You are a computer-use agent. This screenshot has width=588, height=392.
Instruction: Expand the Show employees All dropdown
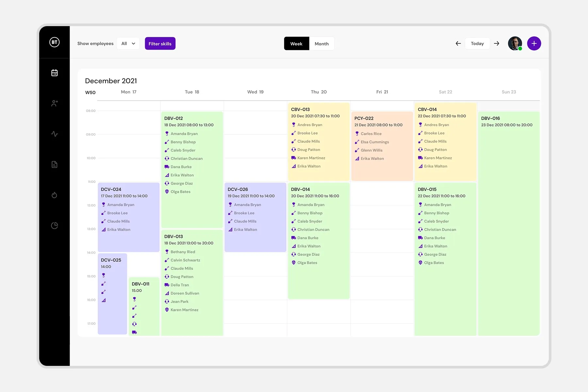point(128,43)
